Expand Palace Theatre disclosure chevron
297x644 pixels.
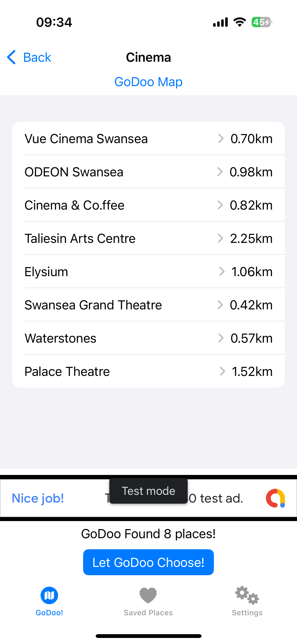[222, 371]
